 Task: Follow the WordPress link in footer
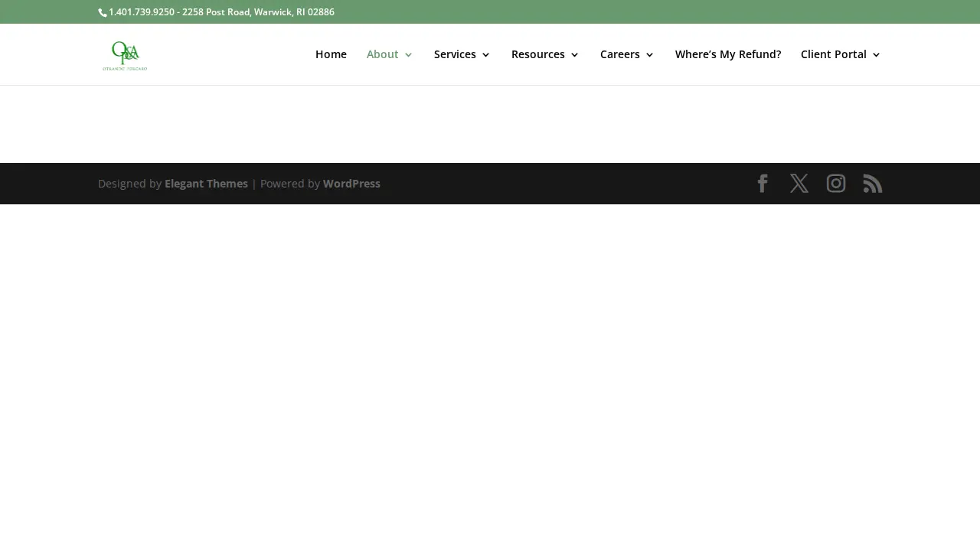351,184
